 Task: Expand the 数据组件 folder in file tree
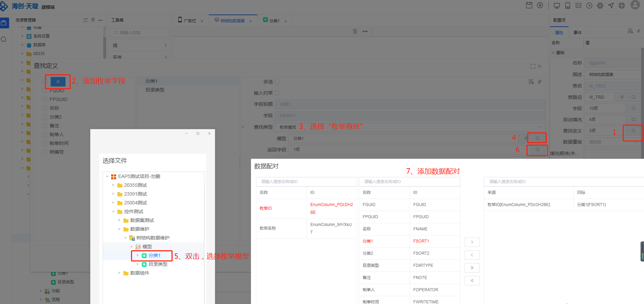119,273
